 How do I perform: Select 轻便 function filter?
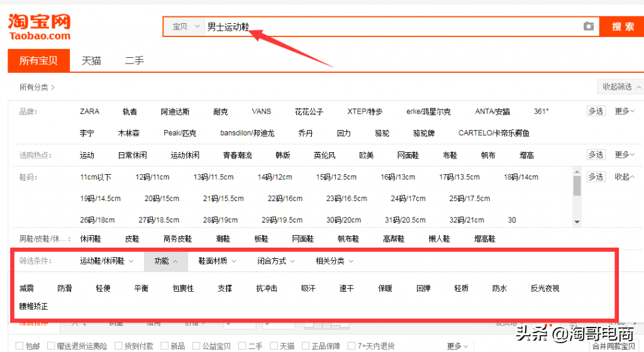103,289
